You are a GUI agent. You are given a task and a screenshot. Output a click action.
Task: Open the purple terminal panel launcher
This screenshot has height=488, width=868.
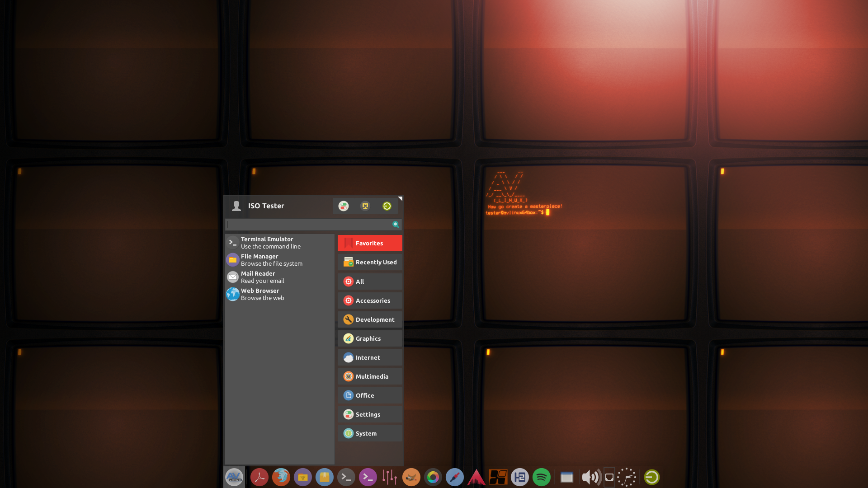(x=368, y=477)
